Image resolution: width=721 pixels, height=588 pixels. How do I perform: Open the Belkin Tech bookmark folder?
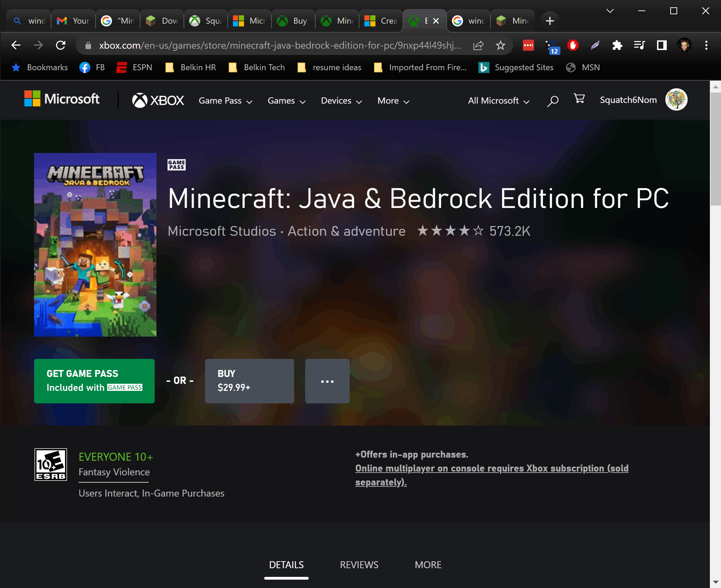[257, 67]
